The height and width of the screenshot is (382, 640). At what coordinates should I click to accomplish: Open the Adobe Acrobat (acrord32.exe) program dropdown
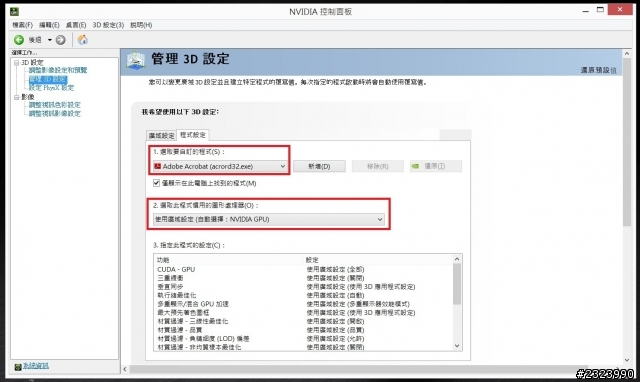tap(220, 166)
